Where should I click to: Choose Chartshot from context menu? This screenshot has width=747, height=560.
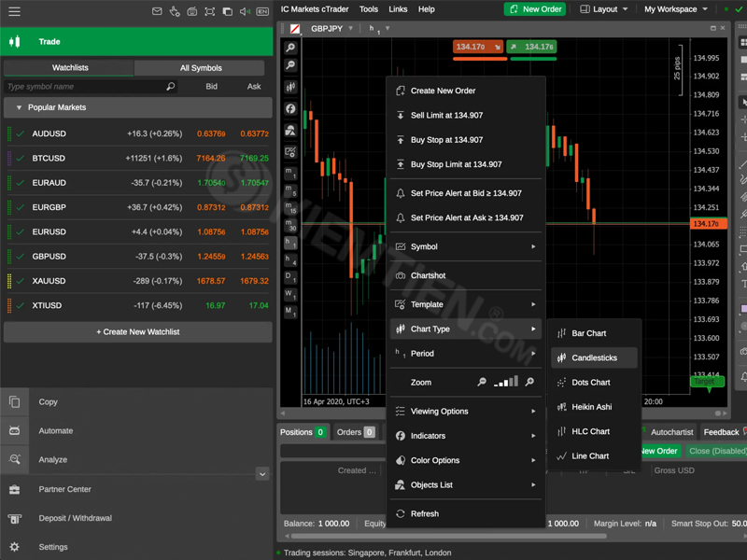click(466, 275)
